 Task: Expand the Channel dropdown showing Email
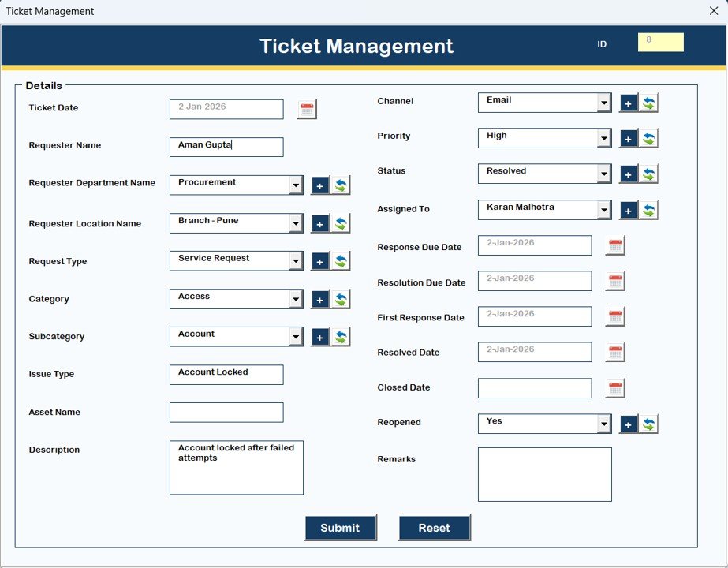(x=606, y=102)
